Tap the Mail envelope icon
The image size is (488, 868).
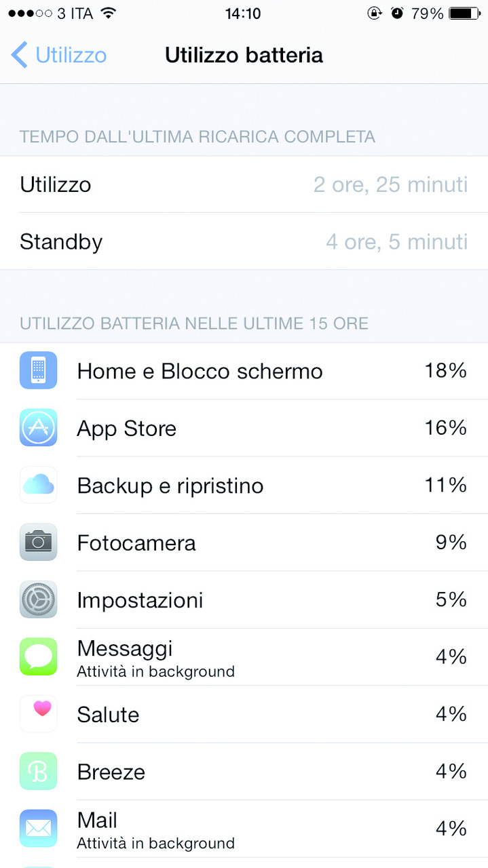[x=38, y=828]
